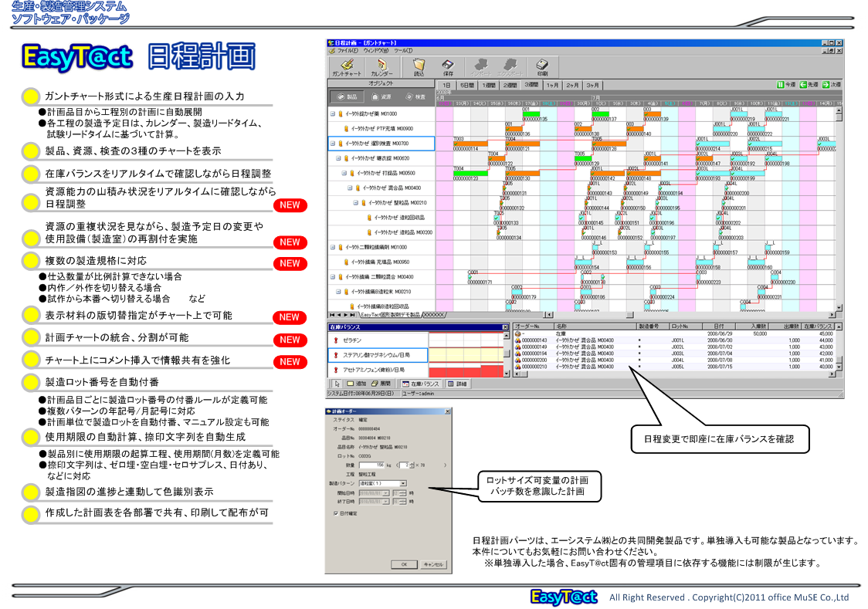Collapse the 選別検査 M00700 tree row
The height and width of the screenshot is (609, 868).
click(333, 144)
